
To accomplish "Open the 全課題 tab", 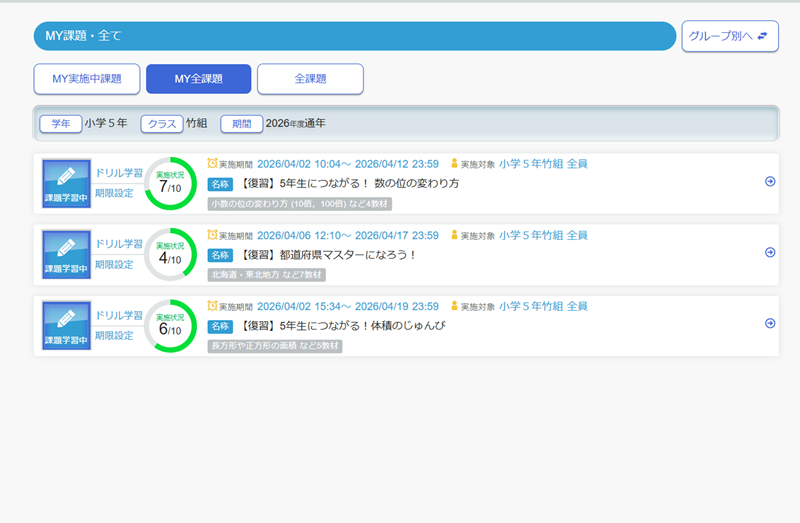I will tap(310, 79).
